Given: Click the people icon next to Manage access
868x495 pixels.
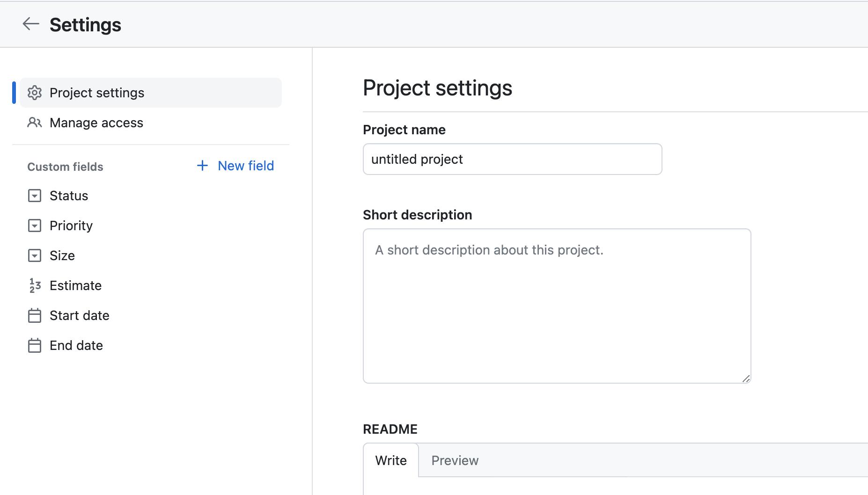Looking at the screenshot, I should (34, 123).
